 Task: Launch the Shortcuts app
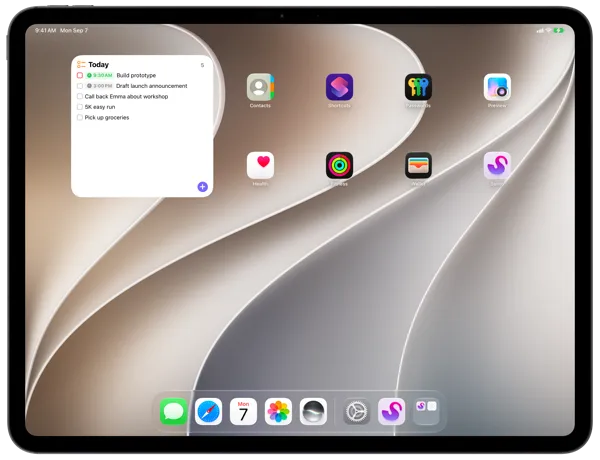tap(339, 87)
